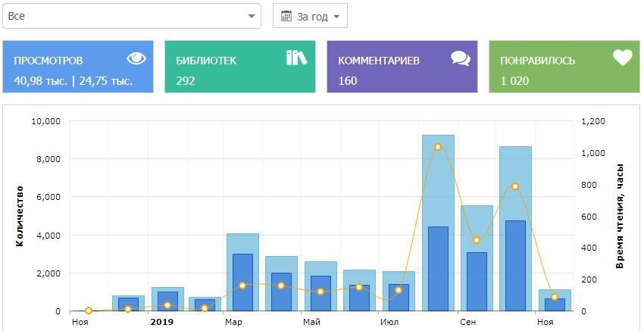Click the books icon on Библиотек card

click(297, 58)
